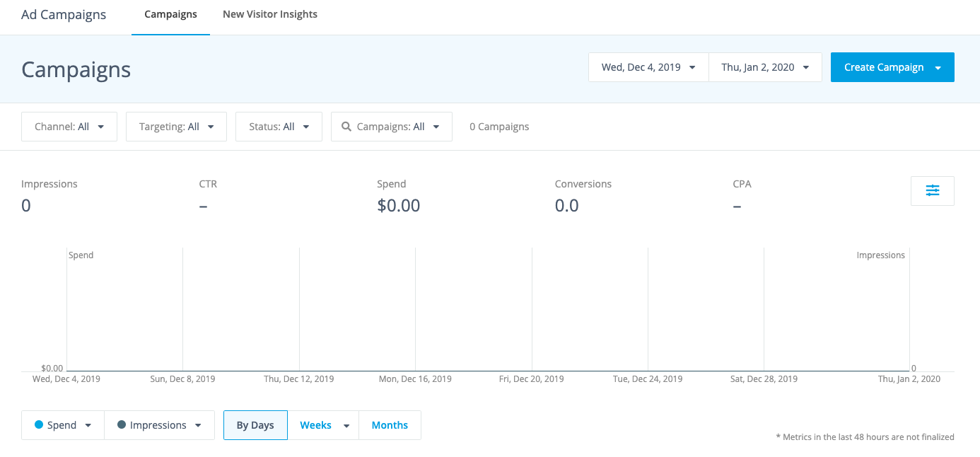Expand the Targeting: All filter
Image resolution: width=980 pixels, height=457 pixels.
176,127
